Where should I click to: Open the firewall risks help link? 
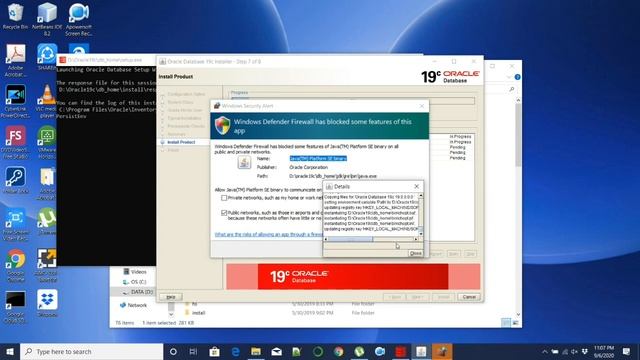click(x=268, y=234)
